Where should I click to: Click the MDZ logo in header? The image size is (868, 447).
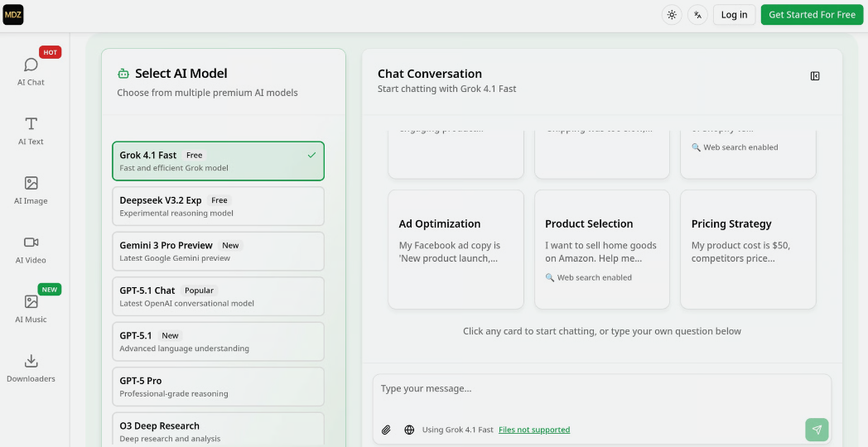13,14
